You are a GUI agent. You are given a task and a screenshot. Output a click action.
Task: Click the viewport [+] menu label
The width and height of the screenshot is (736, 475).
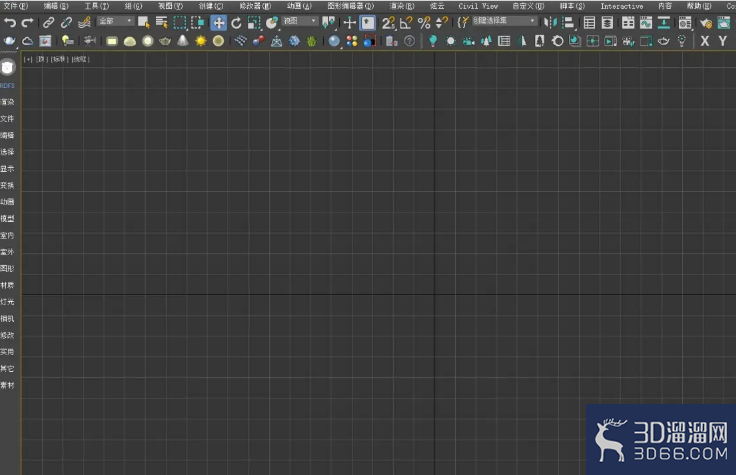click(x=28, y=60)
